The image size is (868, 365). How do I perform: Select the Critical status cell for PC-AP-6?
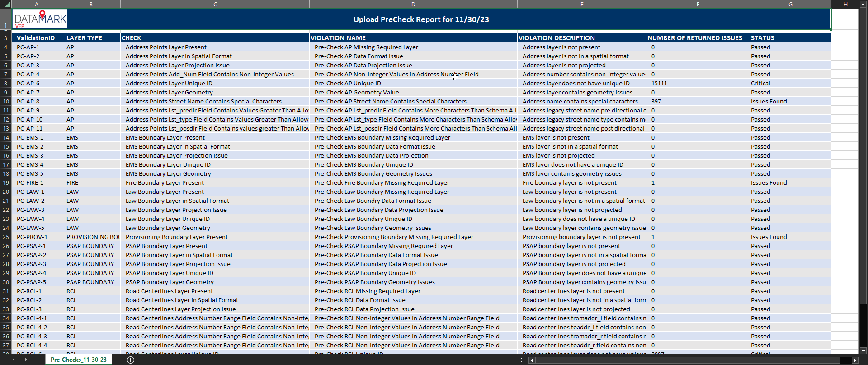click(790, 83)
